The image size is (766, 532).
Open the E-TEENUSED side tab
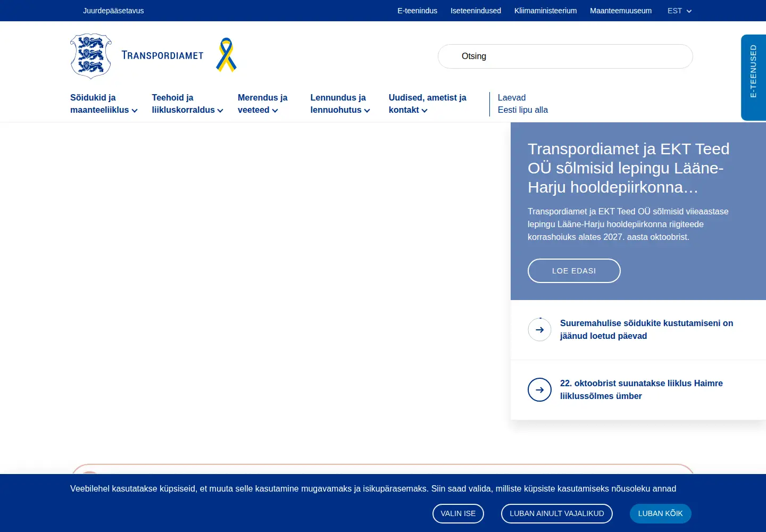[753, 78]
